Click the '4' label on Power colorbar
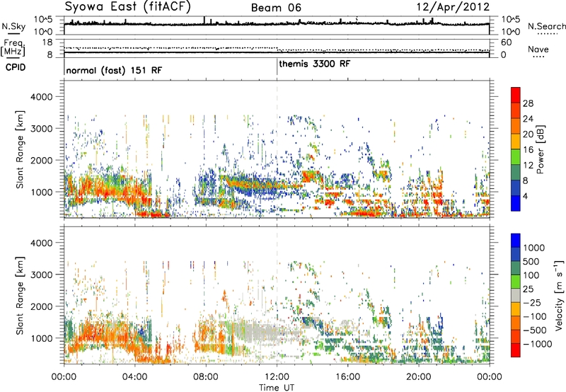This screenshot has height=392, width=566. click(x=525, y=196)
